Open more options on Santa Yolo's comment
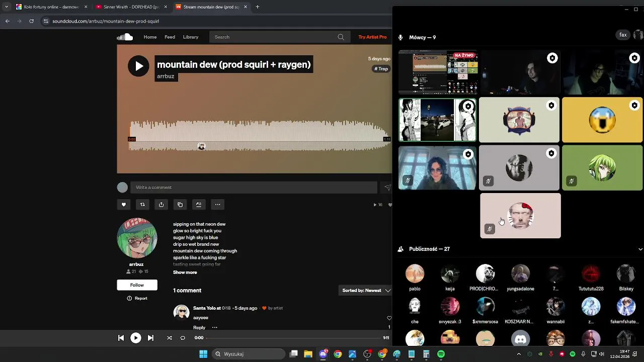The image size is (644, 362). 214,327
